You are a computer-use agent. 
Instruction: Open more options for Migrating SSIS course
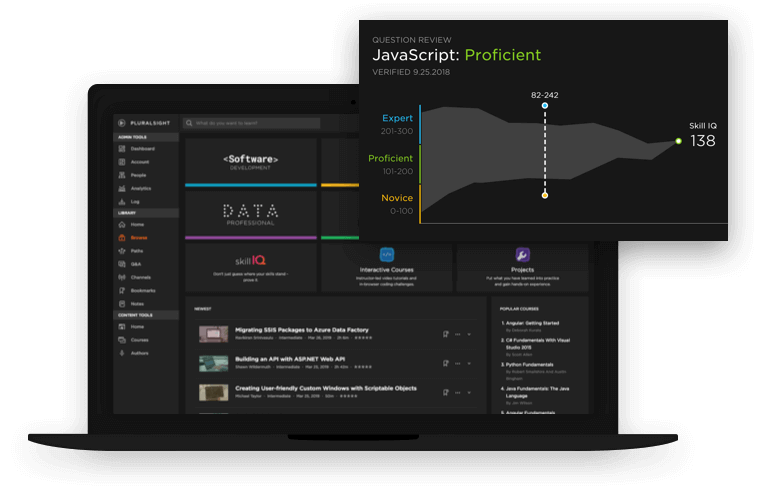(x=457, y=334)
